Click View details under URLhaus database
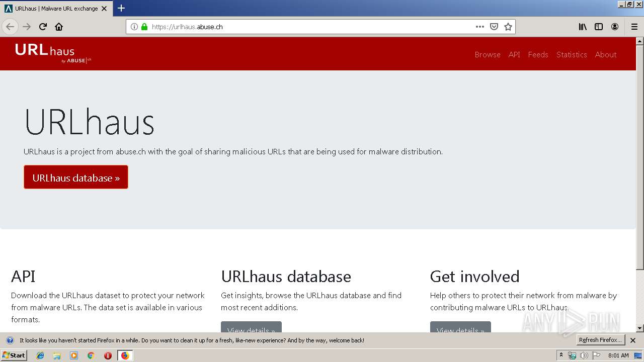This screenshot has height=362, width=644. [251, 327]
